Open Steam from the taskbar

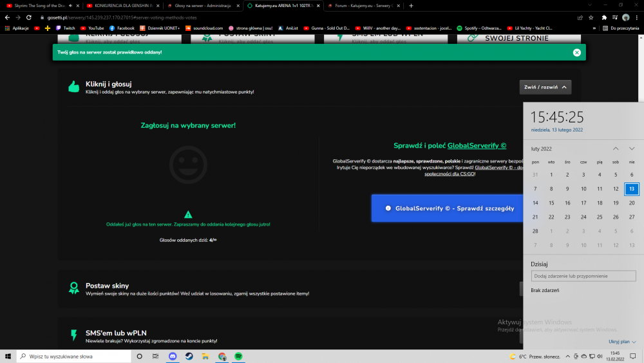(189, 356)
